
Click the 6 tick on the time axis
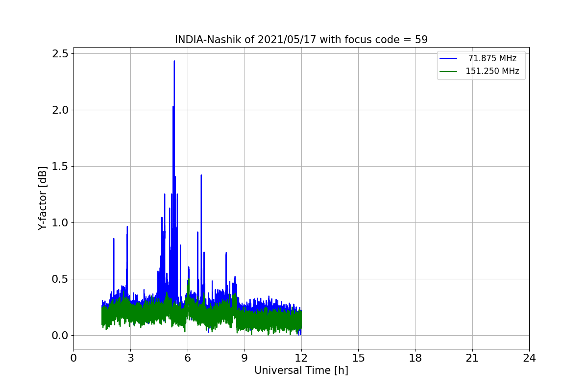pyautogui.click(x=188, y=358)
